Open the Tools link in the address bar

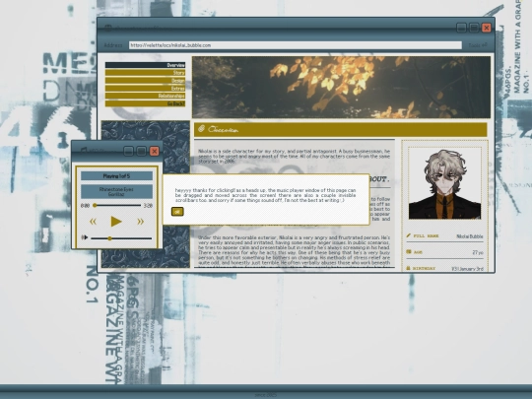pyautogui.click(x=478, y=45)
